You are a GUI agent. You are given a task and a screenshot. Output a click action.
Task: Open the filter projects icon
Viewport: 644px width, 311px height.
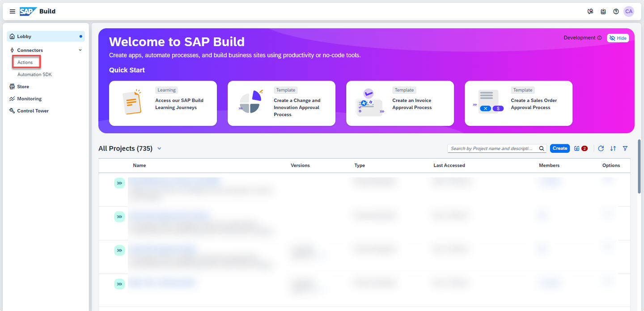coord(625,148)
